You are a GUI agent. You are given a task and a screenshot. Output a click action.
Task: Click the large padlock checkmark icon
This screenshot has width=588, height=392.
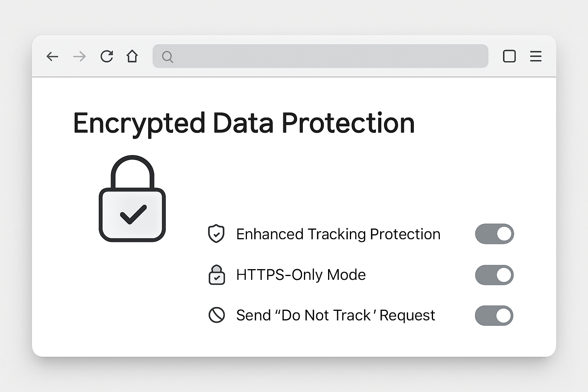(x=132, y=198)
